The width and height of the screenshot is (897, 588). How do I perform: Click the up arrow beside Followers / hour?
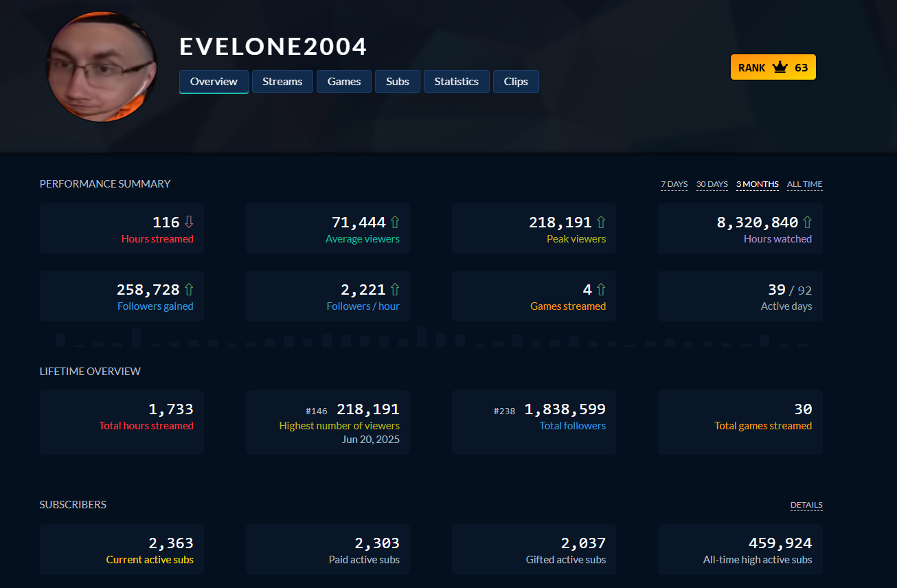[395, 289]
